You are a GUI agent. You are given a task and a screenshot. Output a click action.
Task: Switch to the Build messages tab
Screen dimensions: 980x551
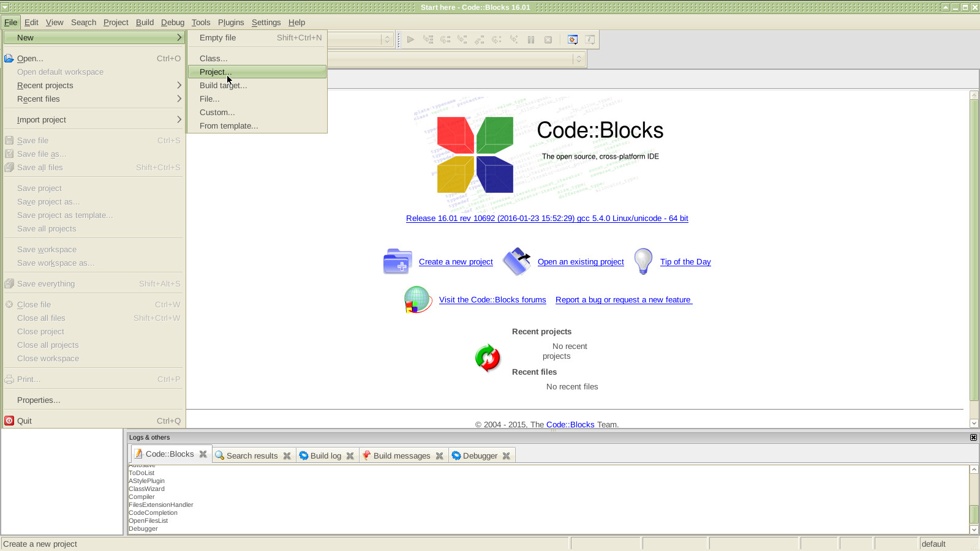pos(402,455)
